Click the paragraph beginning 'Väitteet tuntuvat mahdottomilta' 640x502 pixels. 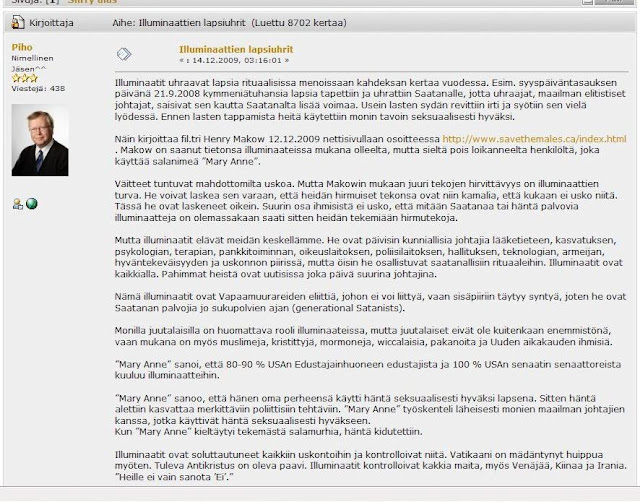(366, 201)
